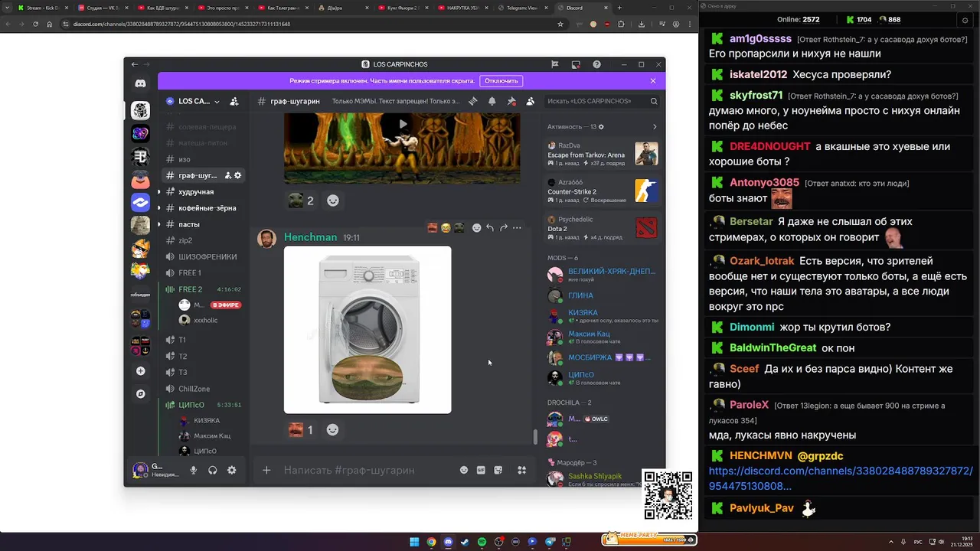Open user settings gear icon

232,471
